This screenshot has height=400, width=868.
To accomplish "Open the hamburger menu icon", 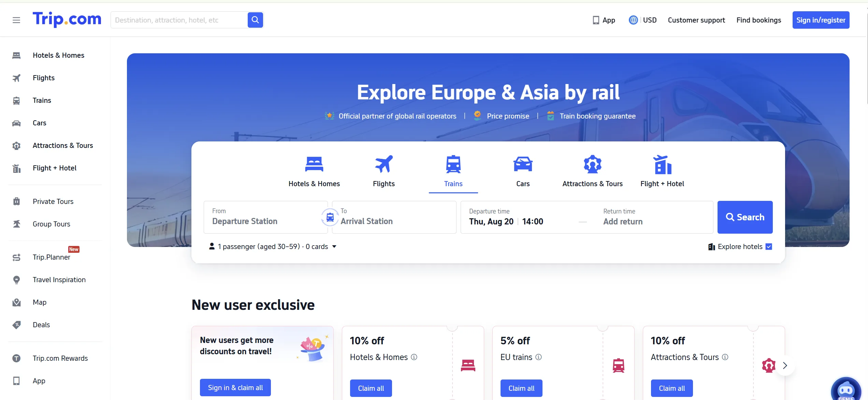I will point(16,20).
